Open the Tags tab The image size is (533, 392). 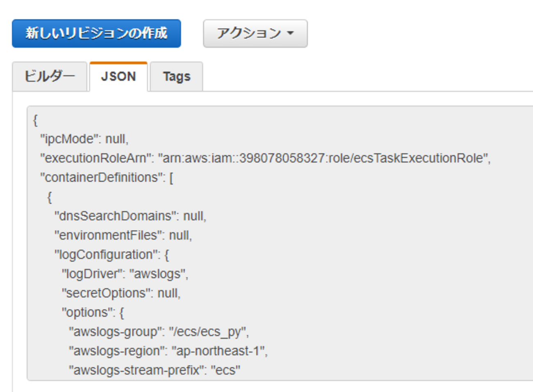coord(177,77)
